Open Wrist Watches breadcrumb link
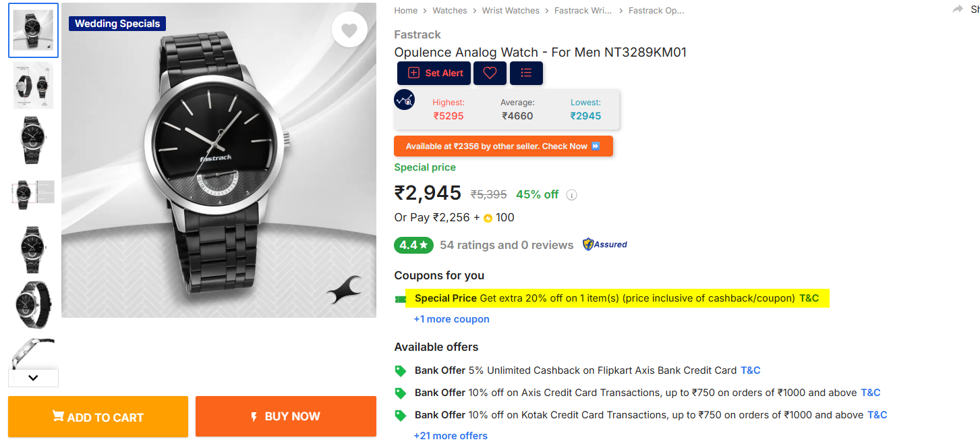Screen dimensions: 980x448 tap(511, 11)
